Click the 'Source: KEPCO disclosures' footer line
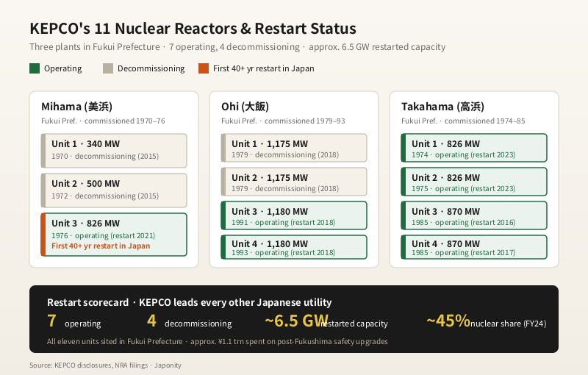Viewport: 588px width, 375px height. point(105,365)
